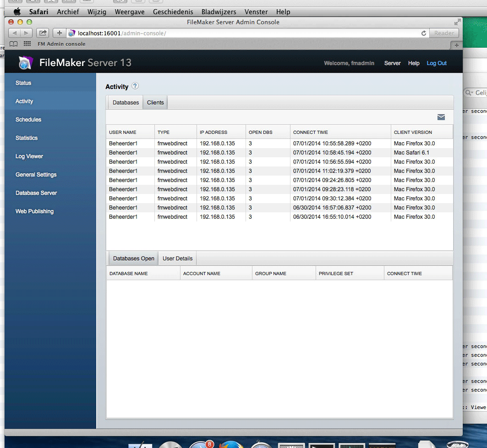Screen dimensions: 487x448
Task: Sort by the USER NAME column header
Action: (130, 132)
